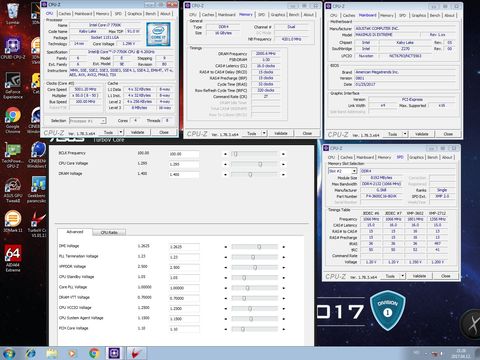Image resolution: width=480 pixels, height=360 pixels.
Task: Click the Windows Start button
Action: coord(9,353)
